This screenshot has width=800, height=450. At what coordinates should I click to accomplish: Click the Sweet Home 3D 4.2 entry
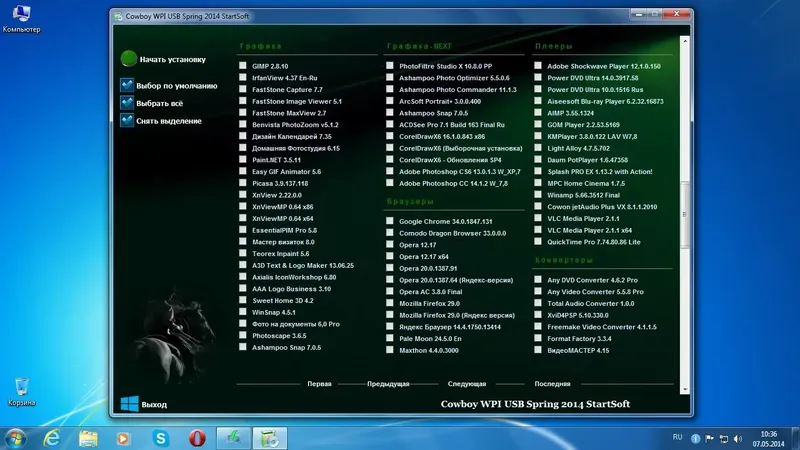(x=283, y=301)
